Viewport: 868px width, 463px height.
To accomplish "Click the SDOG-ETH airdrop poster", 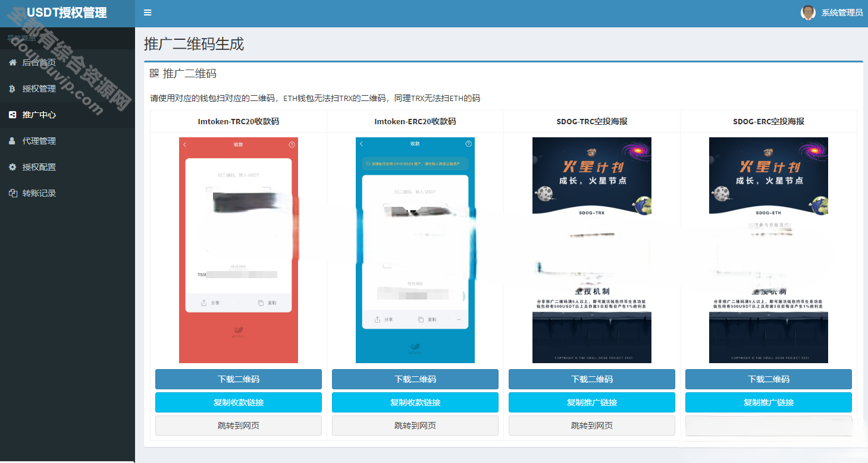I will [769, 250].
